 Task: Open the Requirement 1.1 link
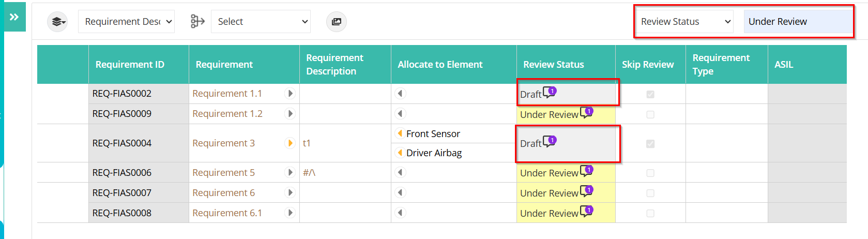pyautogui.click(x=227, y=94)
